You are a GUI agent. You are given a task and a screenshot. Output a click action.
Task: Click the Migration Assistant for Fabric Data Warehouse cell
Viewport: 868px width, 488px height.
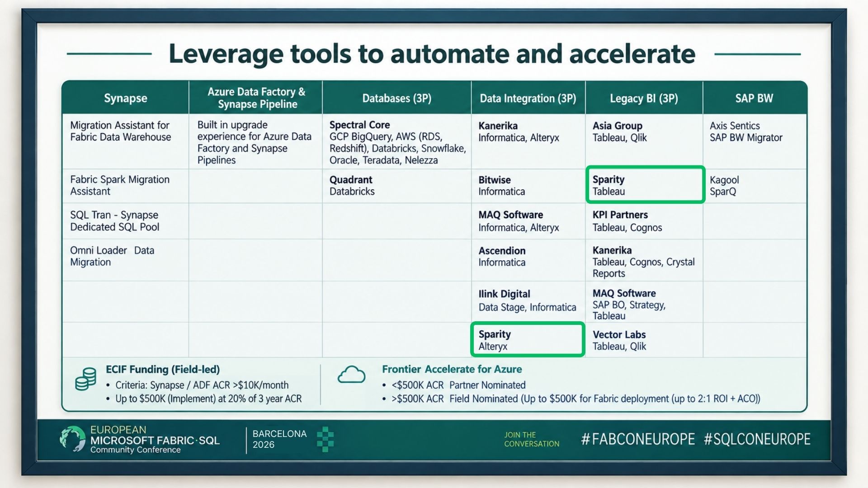click(126, 141)
